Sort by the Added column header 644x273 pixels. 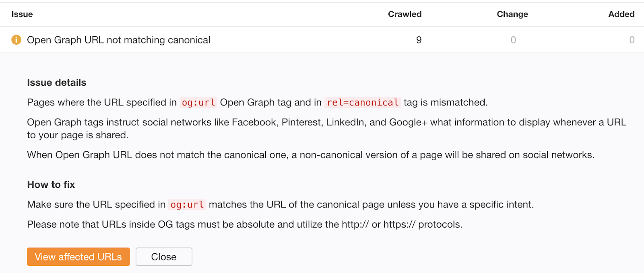click(x=621, y=14)
